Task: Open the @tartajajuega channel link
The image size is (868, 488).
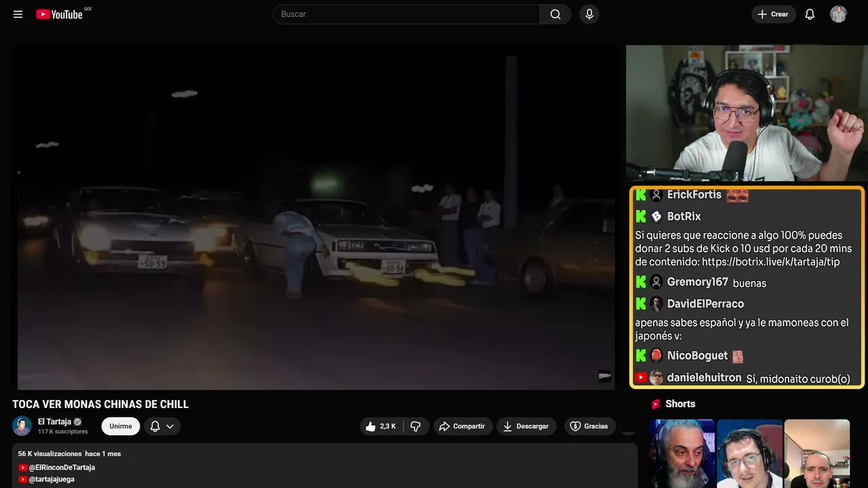Action: tap(52, 479)
